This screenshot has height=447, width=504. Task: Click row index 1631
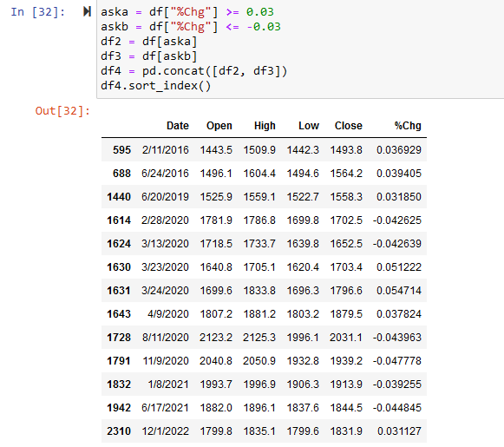coord(119,291)
